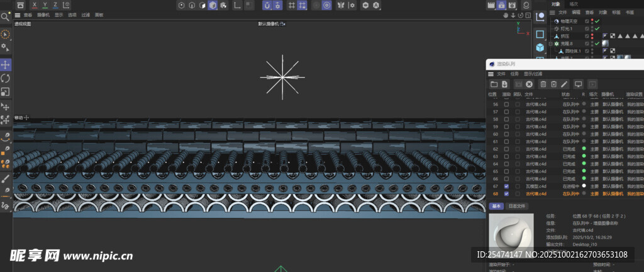Click the open folder icon in render queue

[494, 84]
